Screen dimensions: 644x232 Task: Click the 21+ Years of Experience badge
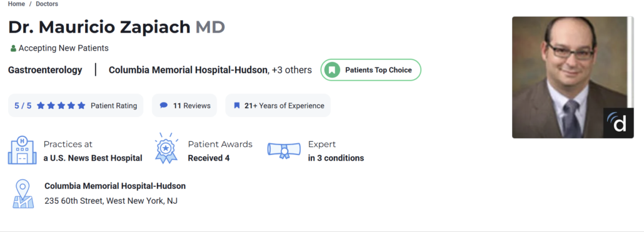pos(278,106)
